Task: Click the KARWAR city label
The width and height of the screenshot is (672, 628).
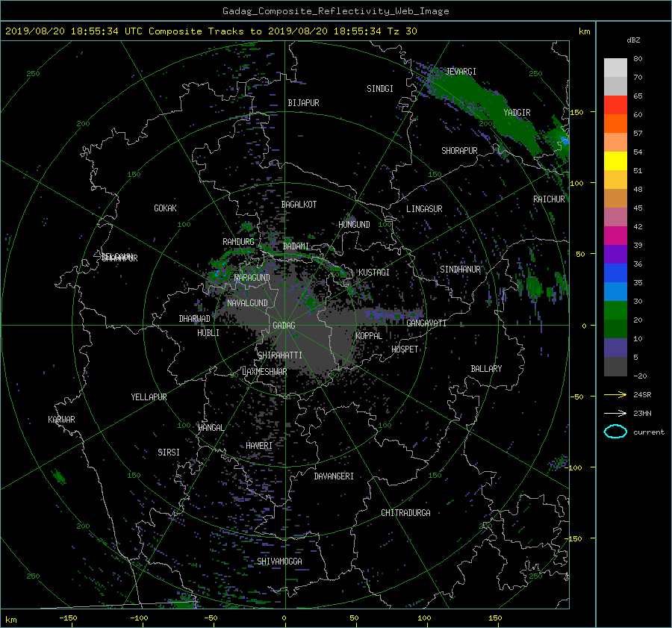Action: (61, 420)
